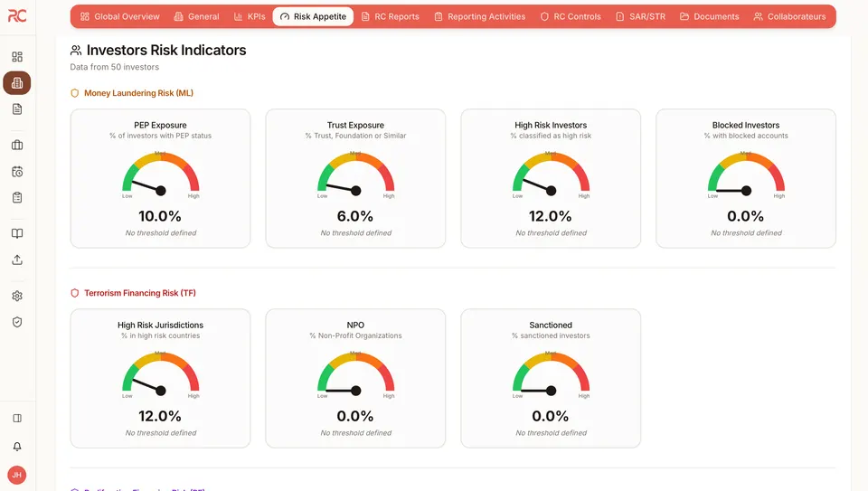The width and height of the screenshot is (868, 491).
Task: Open the shield check icon in sidebar
Action: point(17,322)
